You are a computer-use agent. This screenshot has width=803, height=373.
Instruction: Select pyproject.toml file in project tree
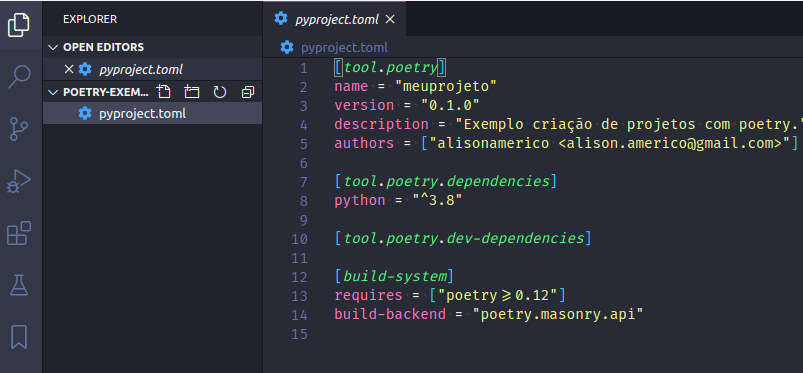(x=153, y=113)
